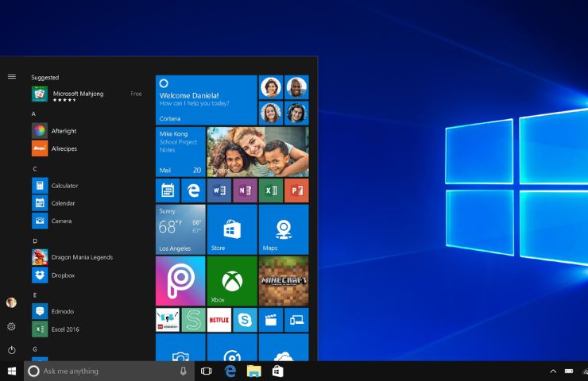Screen dimensions: 588x381
Task: Select Dropbox in the app list
Action: 63,275
